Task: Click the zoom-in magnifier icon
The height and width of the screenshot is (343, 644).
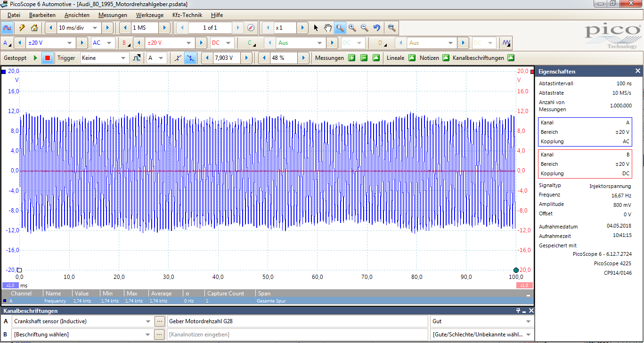Action: click(352, 28)
